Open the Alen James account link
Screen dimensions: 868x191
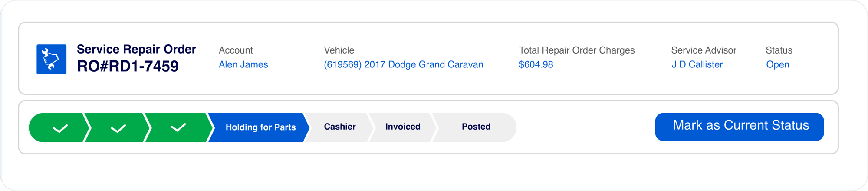click(243, 64)
